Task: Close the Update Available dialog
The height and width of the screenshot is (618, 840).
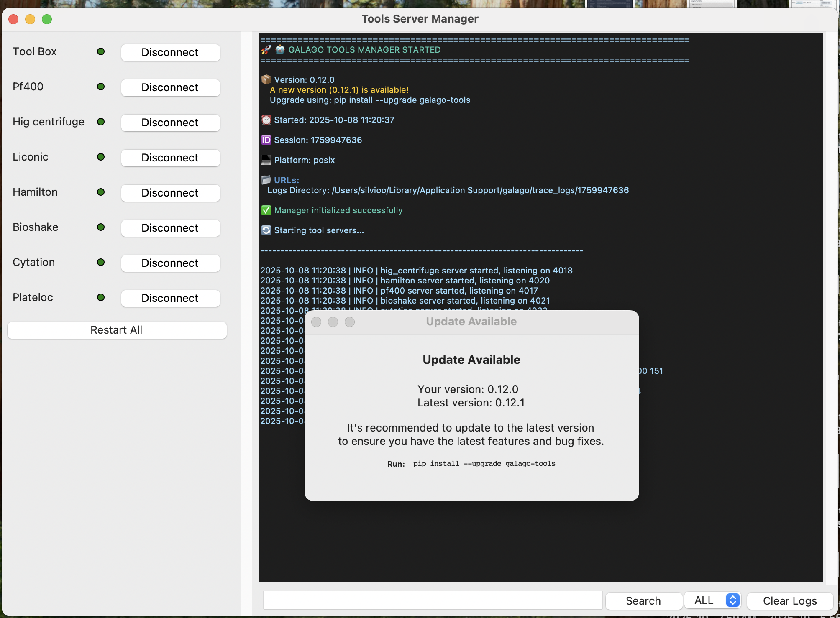Action: (x=316, y=322)
